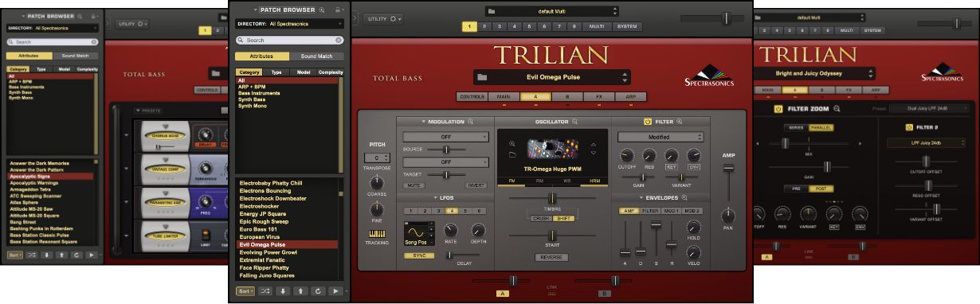Click the play arrow in center patch browser

click(335, 291)
